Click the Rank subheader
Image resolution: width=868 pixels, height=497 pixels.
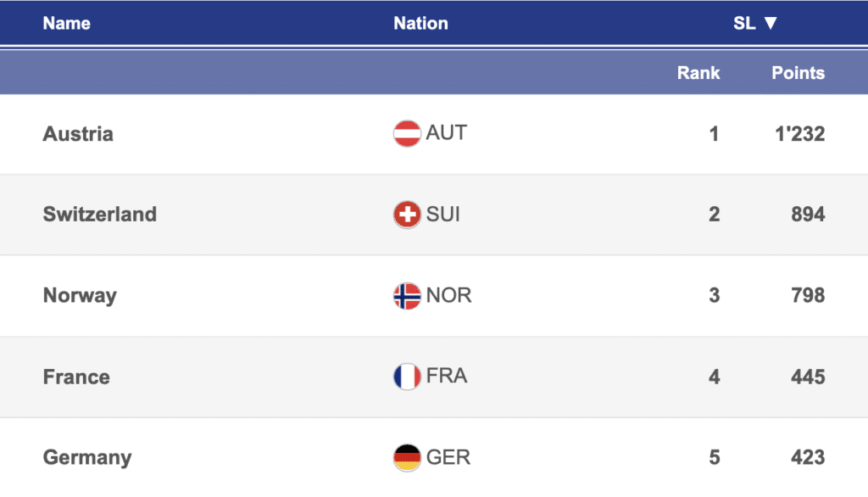[698, 73]
